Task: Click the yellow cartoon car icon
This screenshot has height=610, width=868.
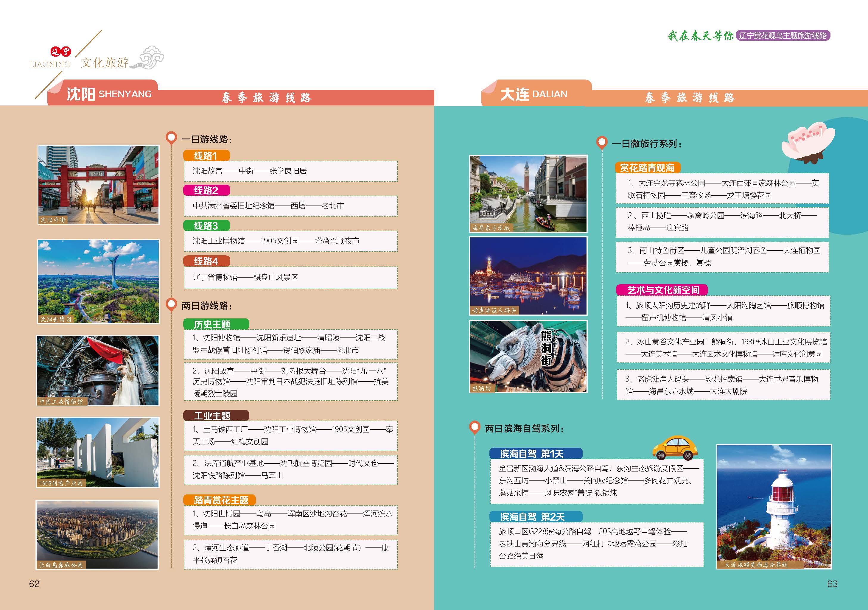Action: tap(675, 448)
